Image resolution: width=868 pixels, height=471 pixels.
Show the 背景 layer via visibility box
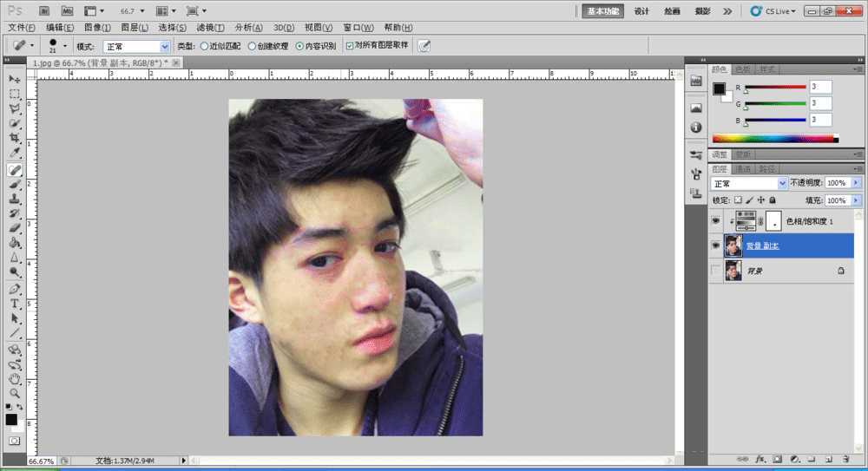click(715, 271)
